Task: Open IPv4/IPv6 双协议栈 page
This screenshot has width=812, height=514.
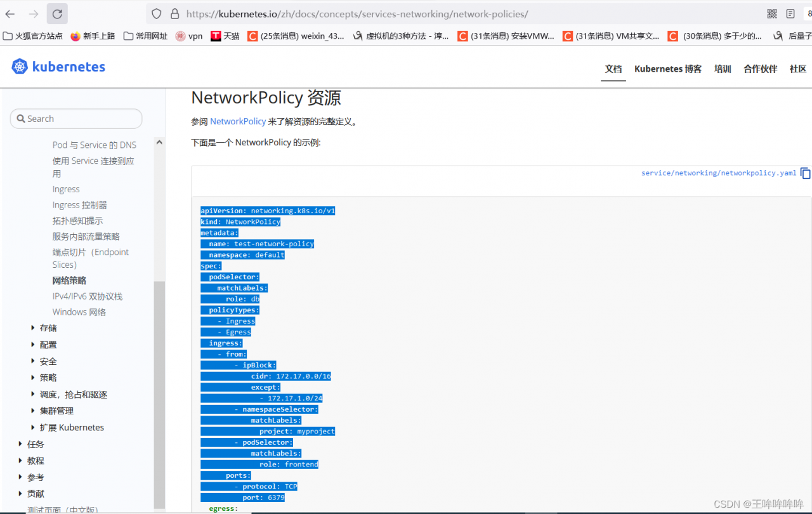Action: [x=88, y=296]
